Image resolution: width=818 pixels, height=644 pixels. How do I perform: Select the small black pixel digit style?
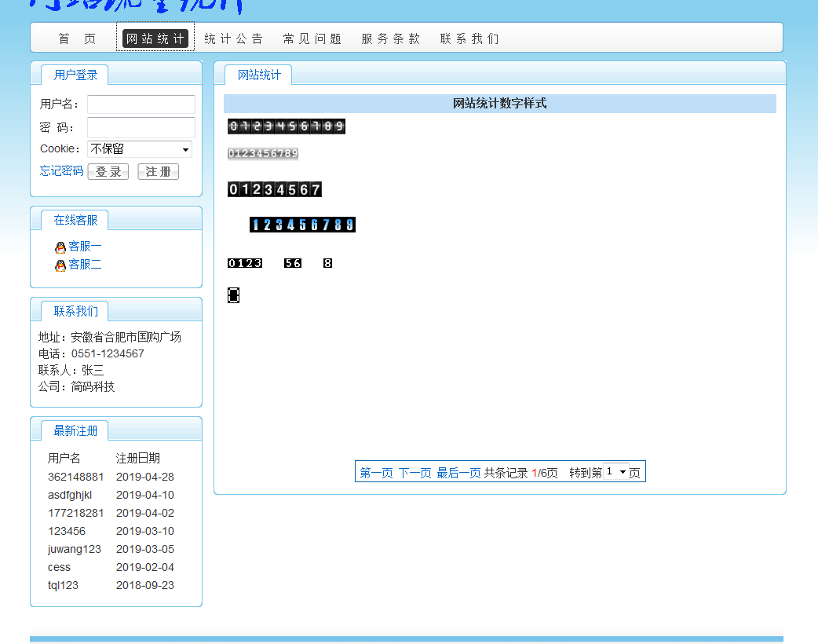point(245,263)
